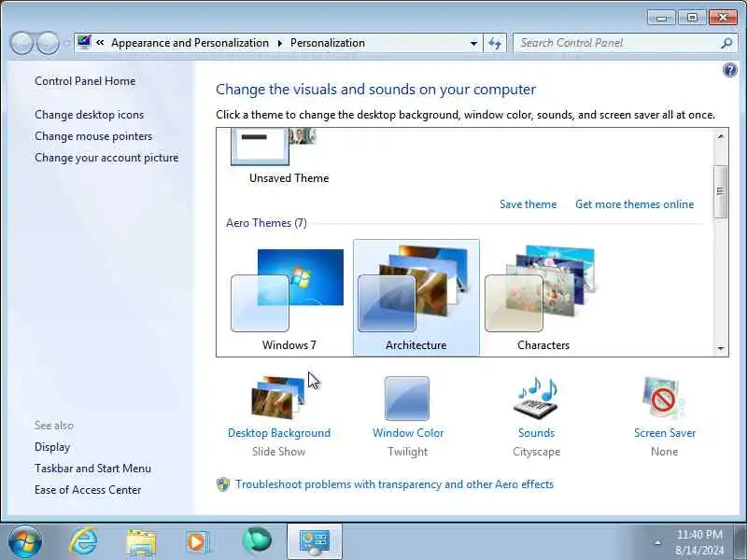747x560 pixels.
Task: Click the taskbar clock showing 11:40 PM
Action: click(699, 542)
